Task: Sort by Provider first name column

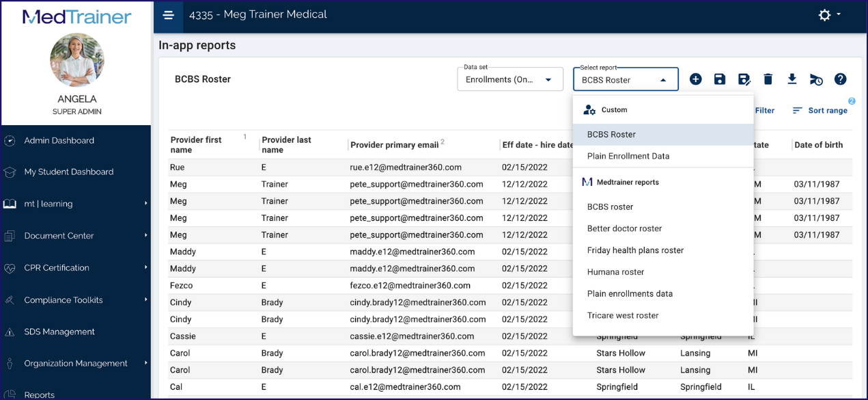Action: [196, 145]
